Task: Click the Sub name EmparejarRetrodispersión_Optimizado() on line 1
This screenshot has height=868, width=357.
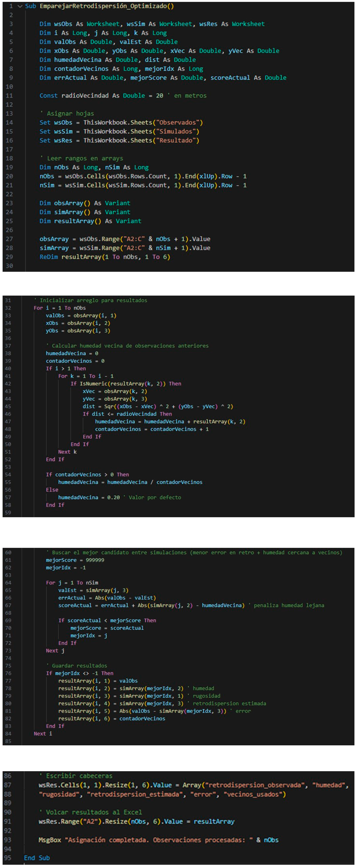Action: pyautogui.click(x=107, y=6)
